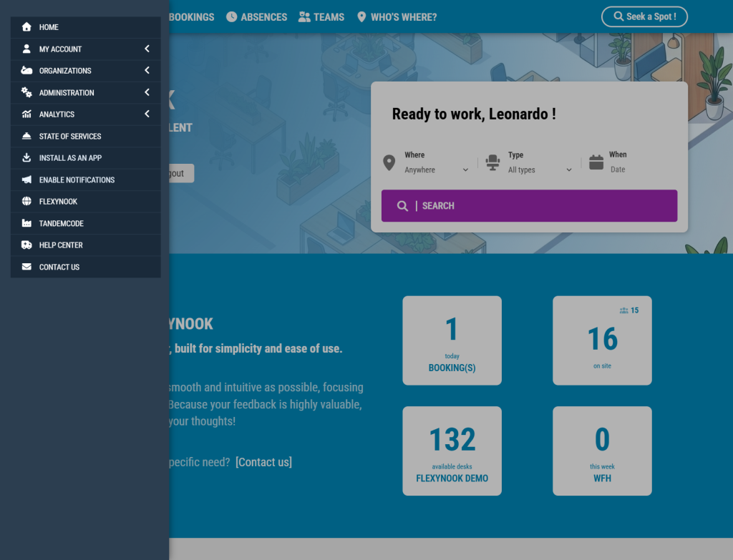Expand the Analytics submenu chevron
This screenshot has height=560, width=733.
pos(147,114)
